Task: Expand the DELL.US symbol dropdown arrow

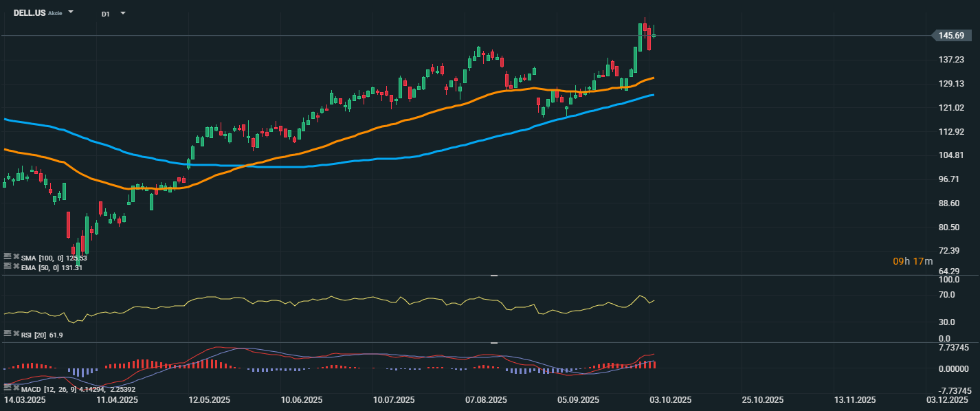Action: click(71, 12)
